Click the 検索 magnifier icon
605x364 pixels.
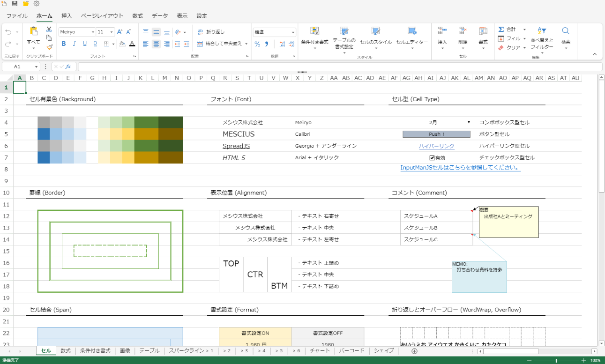[x=566, y=31]
